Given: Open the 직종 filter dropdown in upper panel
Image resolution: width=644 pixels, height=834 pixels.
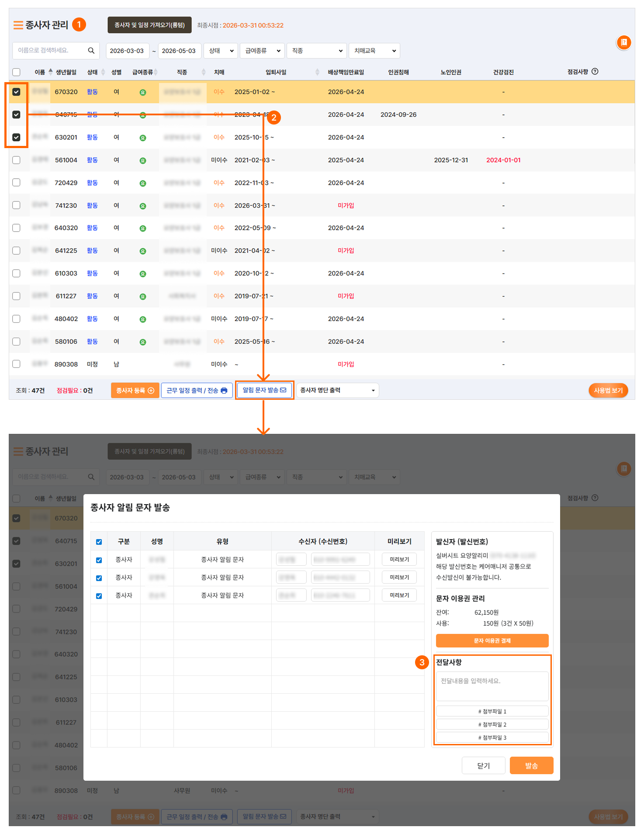Looking at the screenshot, I should (317, 51).
